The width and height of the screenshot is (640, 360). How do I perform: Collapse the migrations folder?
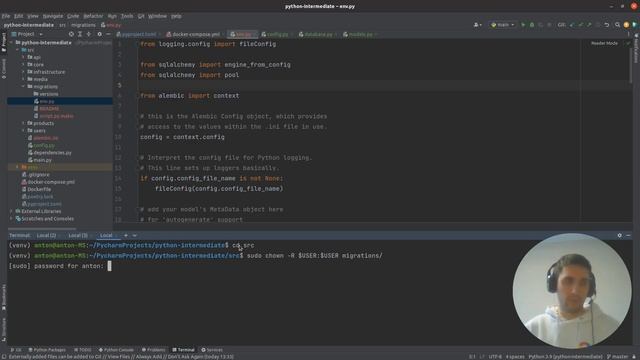23,87
